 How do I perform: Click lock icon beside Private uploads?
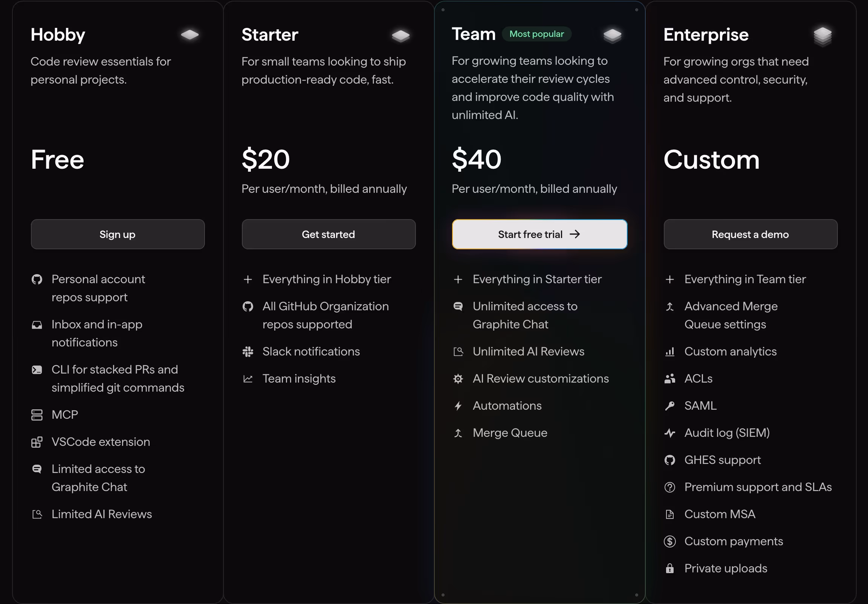coord(669,569)
